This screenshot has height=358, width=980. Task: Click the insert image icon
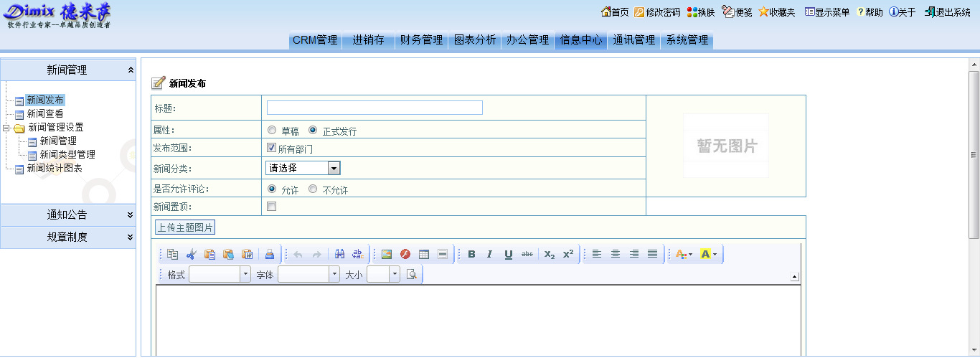click(387, 254)
